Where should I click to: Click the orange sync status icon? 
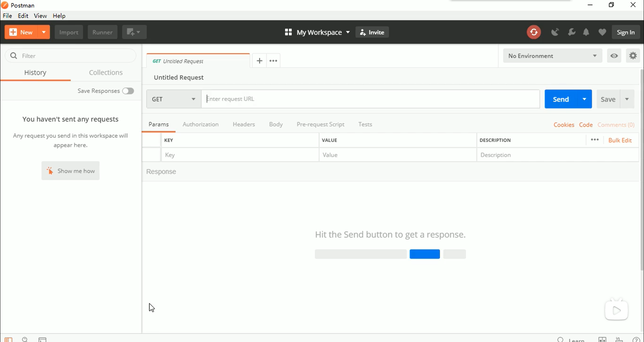click(534, 32)
